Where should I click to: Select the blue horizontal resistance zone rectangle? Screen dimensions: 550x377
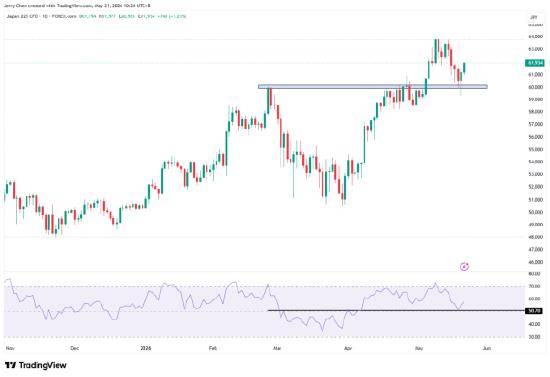pos(373,86)
